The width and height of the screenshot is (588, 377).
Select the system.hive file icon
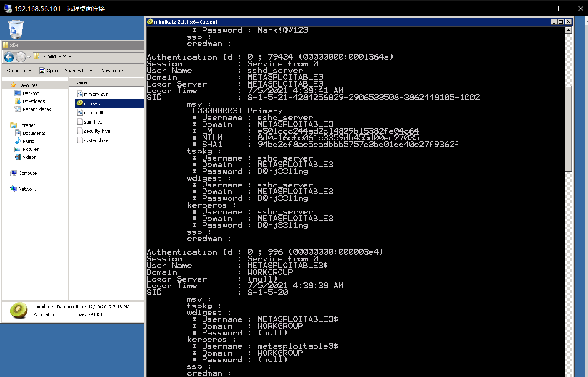coord(80,140)
